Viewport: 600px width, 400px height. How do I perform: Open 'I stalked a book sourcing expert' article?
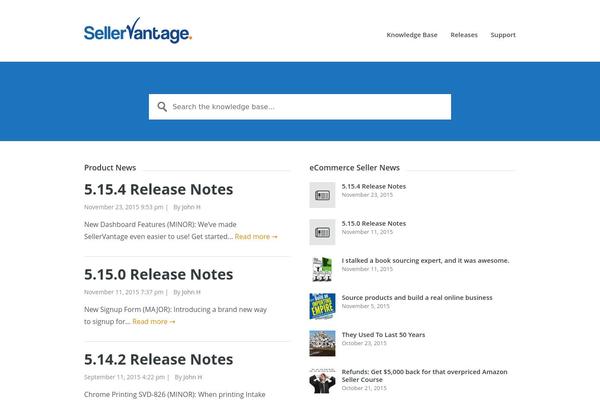pyautogui.click(x=425, y=261)
